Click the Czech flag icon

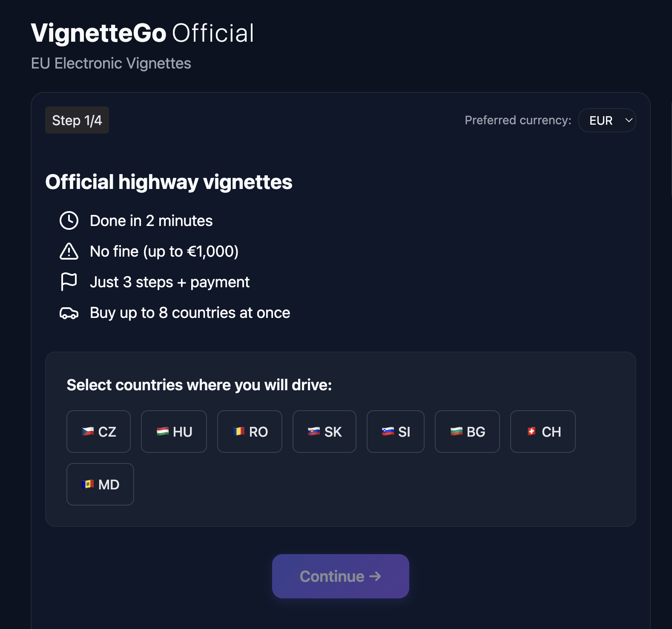coord(88,432)
